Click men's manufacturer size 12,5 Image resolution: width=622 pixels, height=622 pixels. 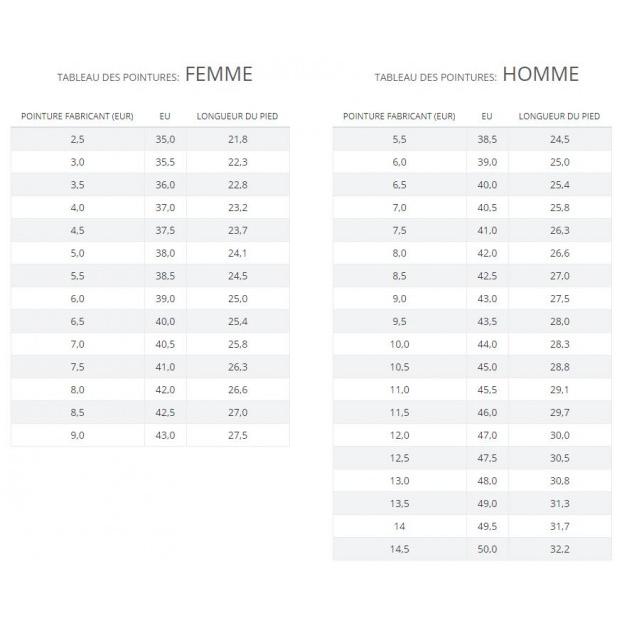click(399, 458)
